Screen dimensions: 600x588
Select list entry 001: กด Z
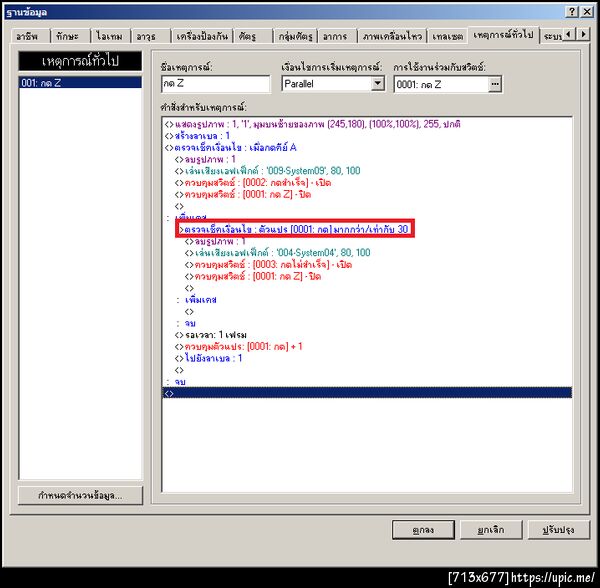coord(80,83)
